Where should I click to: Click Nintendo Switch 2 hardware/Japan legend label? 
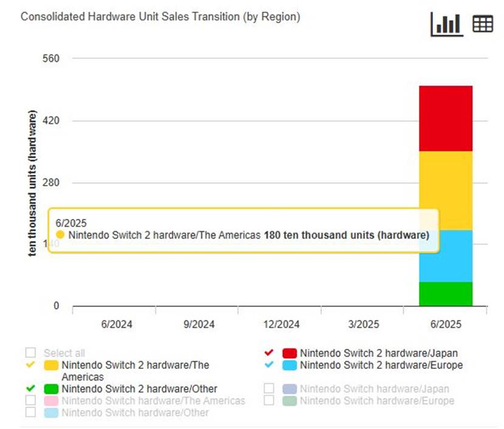[x=379, y=353]
